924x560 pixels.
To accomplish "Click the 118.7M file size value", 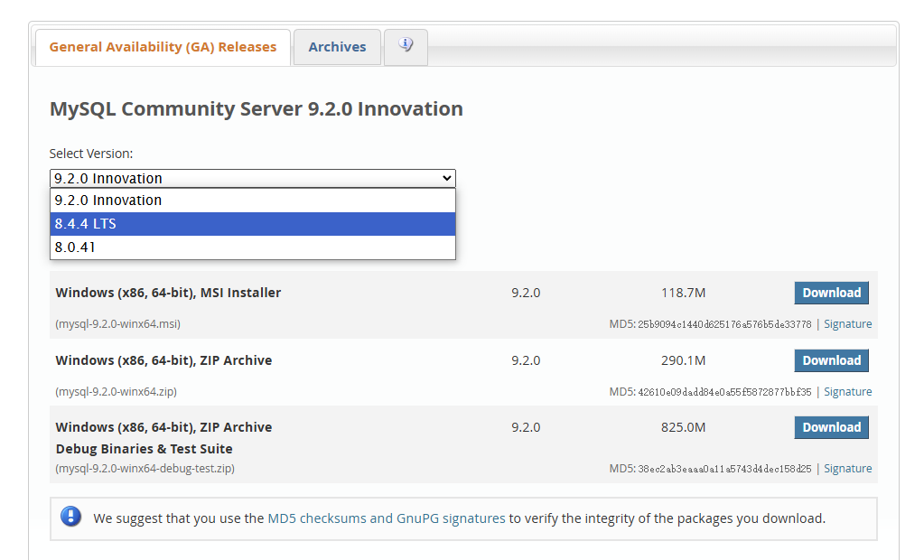I will click(683, 293).
